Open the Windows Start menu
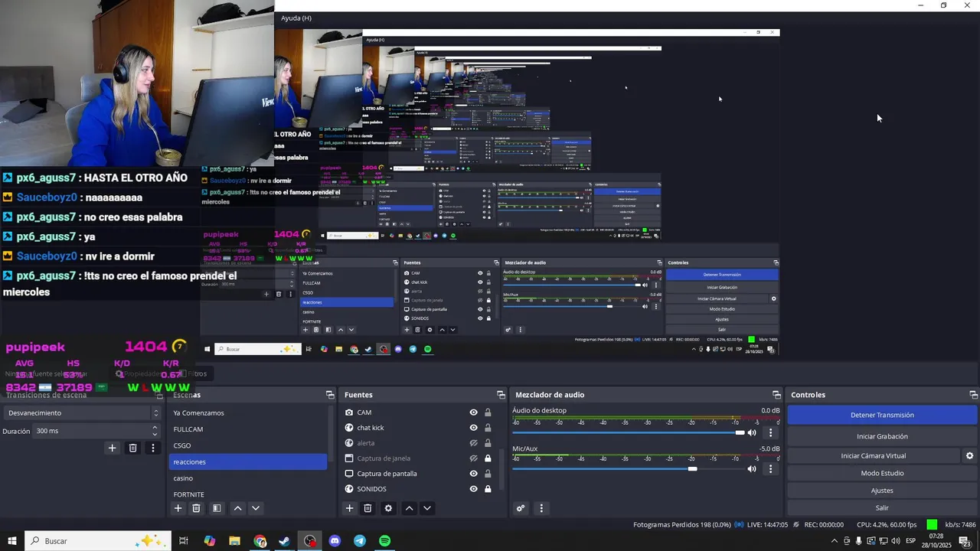The width and height of the screenshot is (980, 551). [12, 541]
